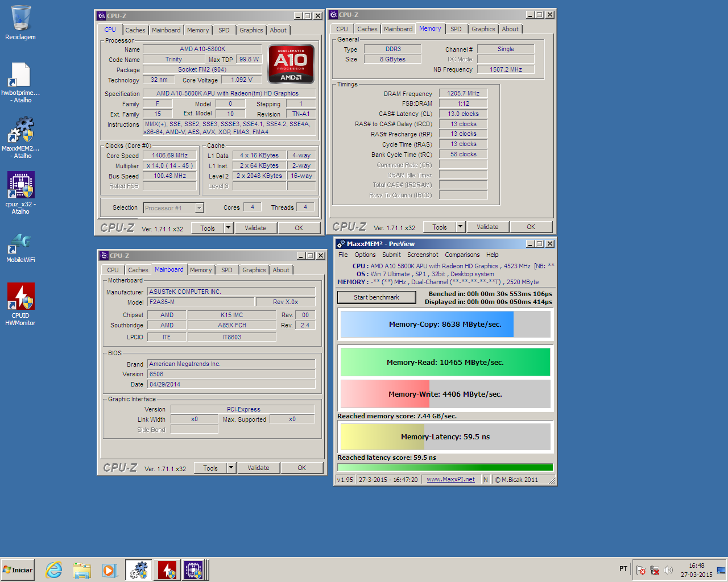Expand Tools dropdown arrow in the CPU-Z Memory window
728x582 pixels.
[460, 227]
